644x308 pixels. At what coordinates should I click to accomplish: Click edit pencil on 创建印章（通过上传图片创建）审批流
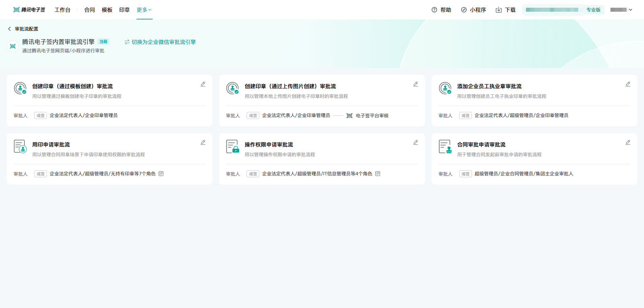tap(415, 84)
